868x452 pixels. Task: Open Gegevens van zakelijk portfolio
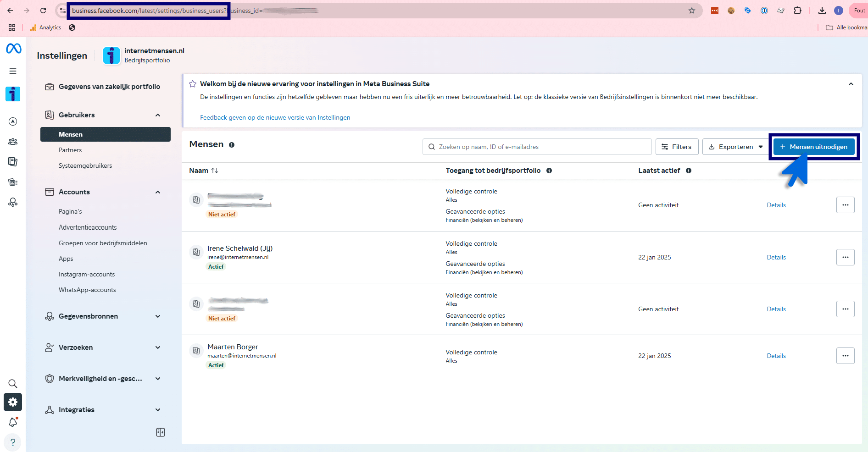(109, 87)
